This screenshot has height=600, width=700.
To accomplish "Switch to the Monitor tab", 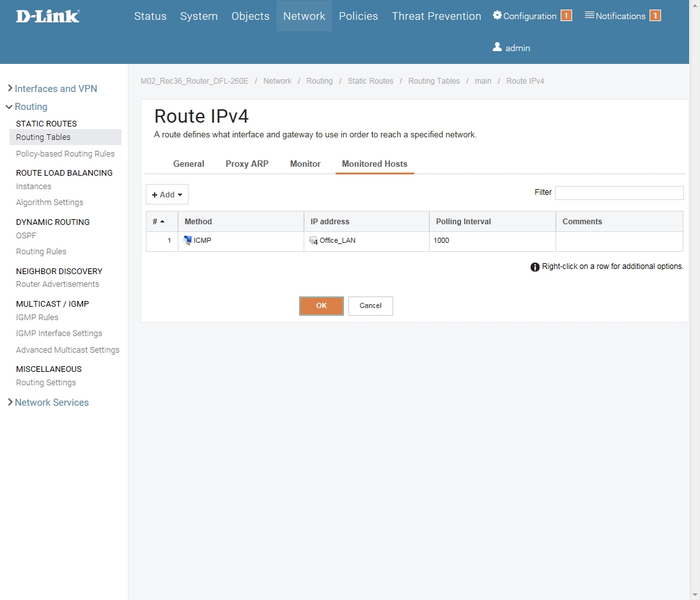I will 306,164.
